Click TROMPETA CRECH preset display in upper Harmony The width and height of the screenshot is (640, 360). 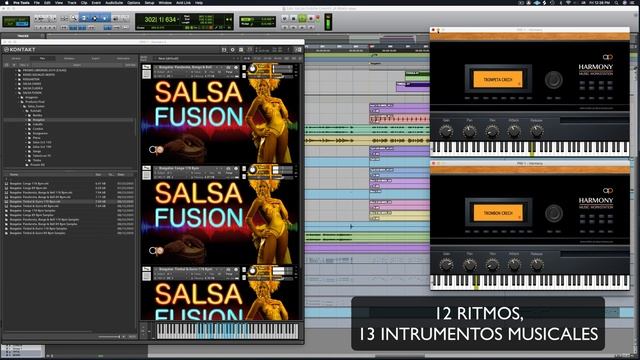point(498,80)
